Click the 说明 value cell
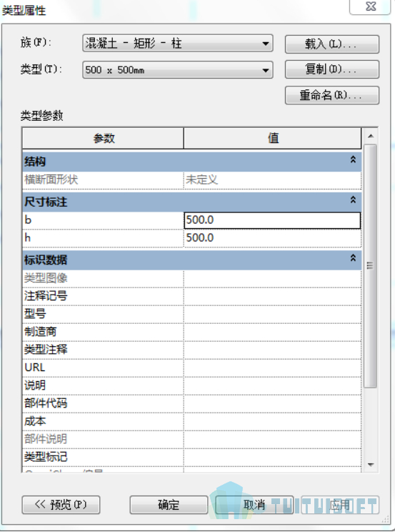This screenshot has width=395, height=532. pos(272,385)
